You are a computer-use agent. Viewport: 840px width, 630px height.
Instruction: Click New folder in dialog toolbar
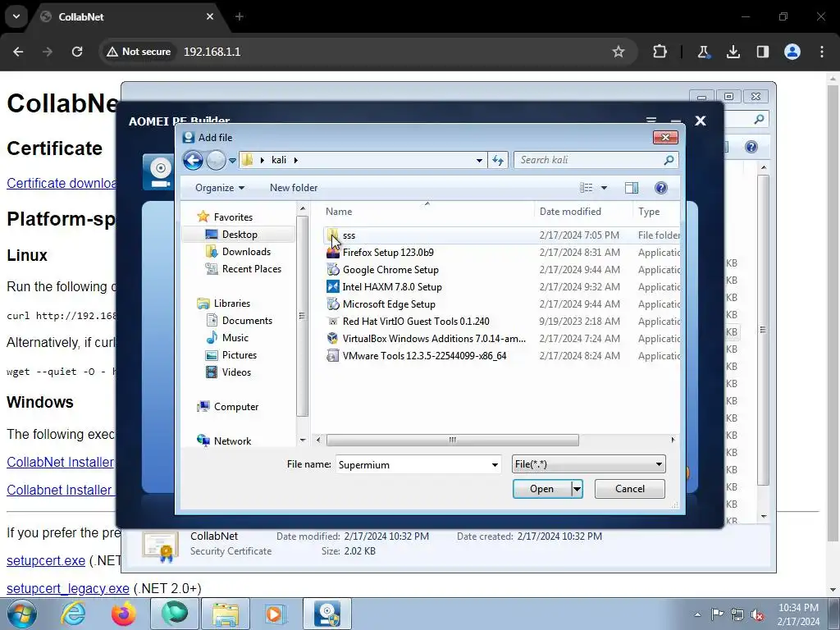[294, 188]
